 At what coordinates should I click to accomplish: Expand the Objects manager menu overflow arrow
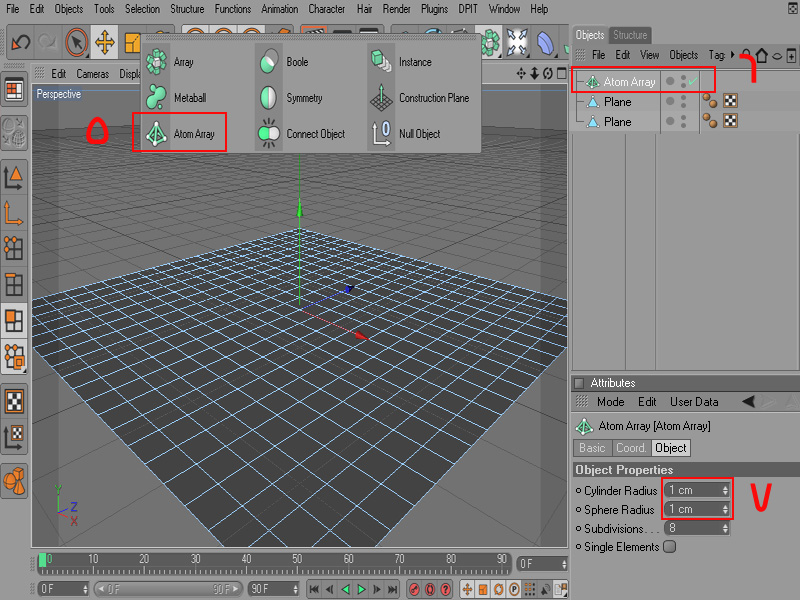pyautogui.click(x=733, y=55)
